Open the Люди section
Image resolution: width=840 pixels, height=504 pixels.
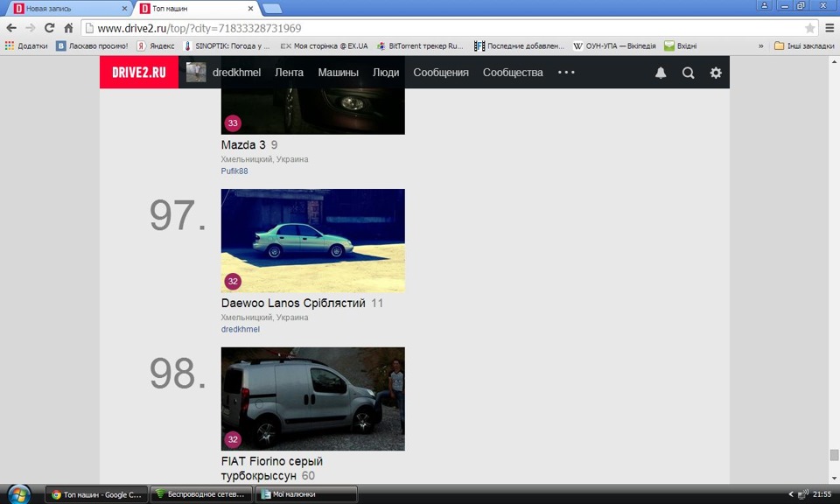click(x=386, y=73)
